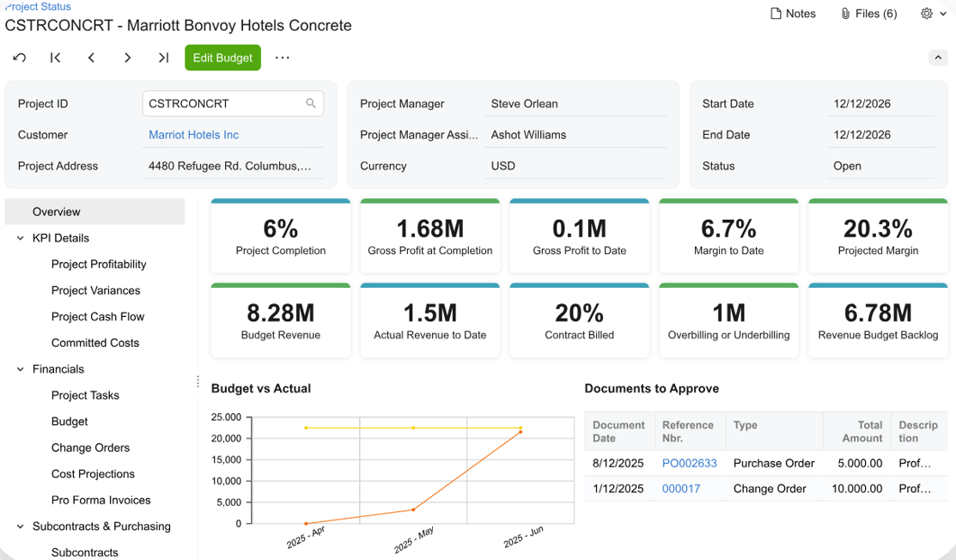Open the Marriot Hotels Inc customer link
956x560 pixels.
point(193,135)
